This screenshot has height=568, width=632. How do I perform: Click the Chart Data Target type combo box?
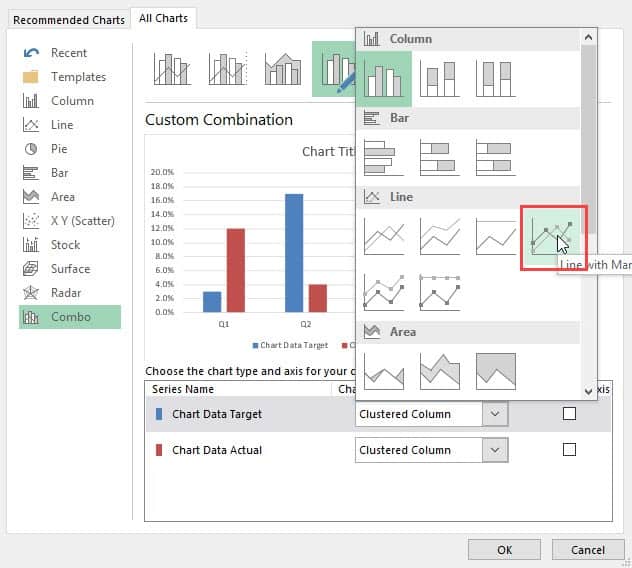(x=431, y=414)
